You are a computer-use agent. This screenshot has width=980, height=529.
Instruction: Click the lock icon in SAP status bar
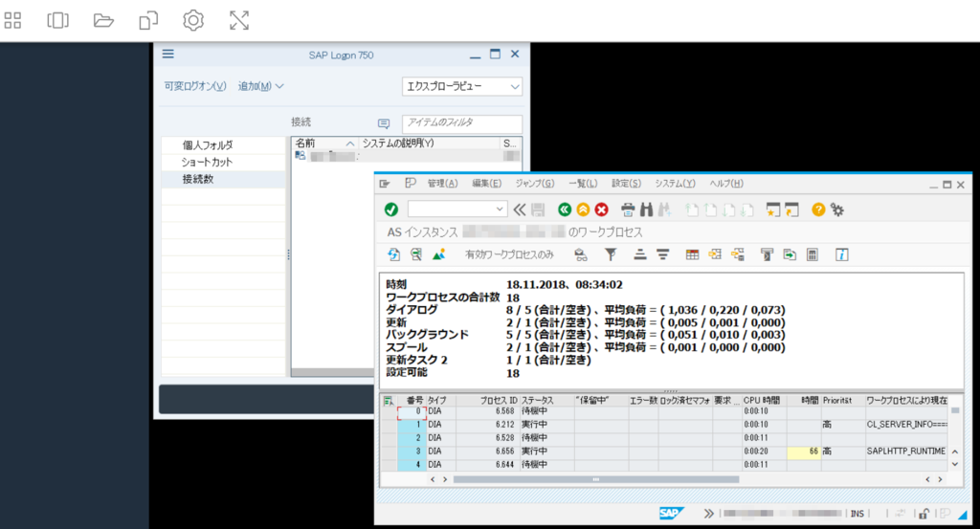click(924, 514)
